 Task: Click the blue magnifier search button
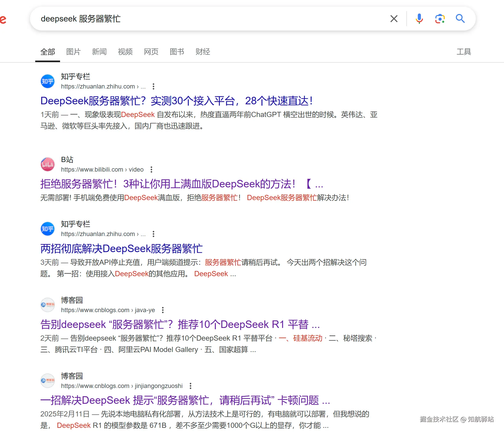(x=460, y=19)
